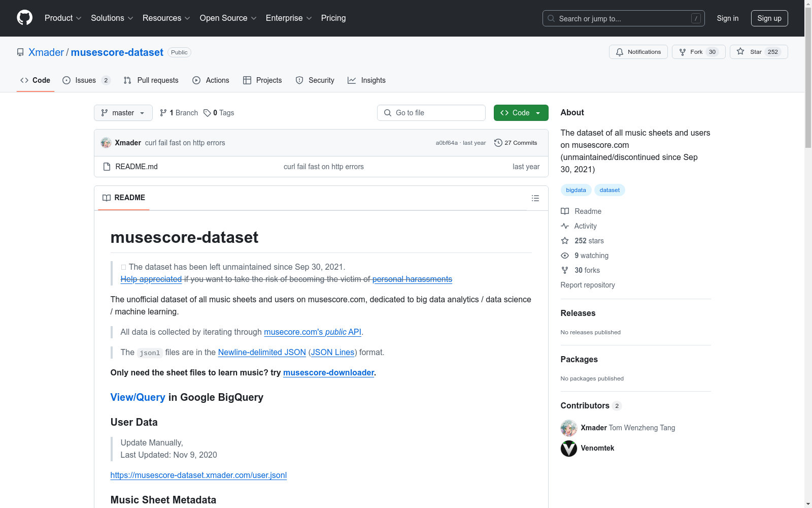
Task: Click the commit history clock icon
Action: pos(498,143)
